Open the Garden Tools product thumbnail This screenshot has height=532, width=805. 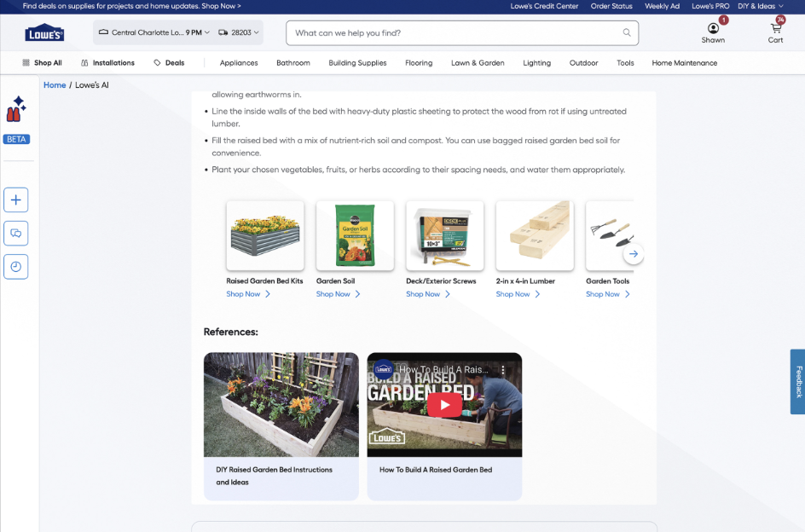(x=610, y=235)
